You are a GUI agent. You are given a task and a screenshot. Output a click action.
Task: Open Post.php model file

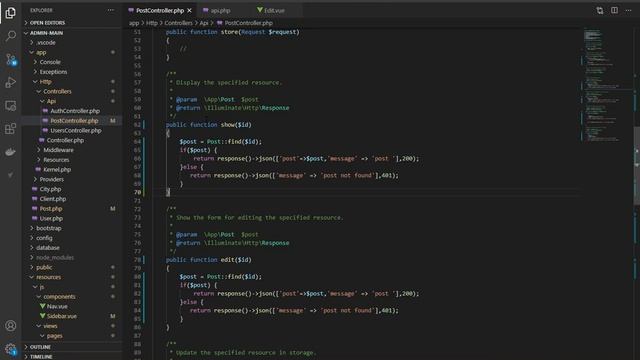coord(51,209)
